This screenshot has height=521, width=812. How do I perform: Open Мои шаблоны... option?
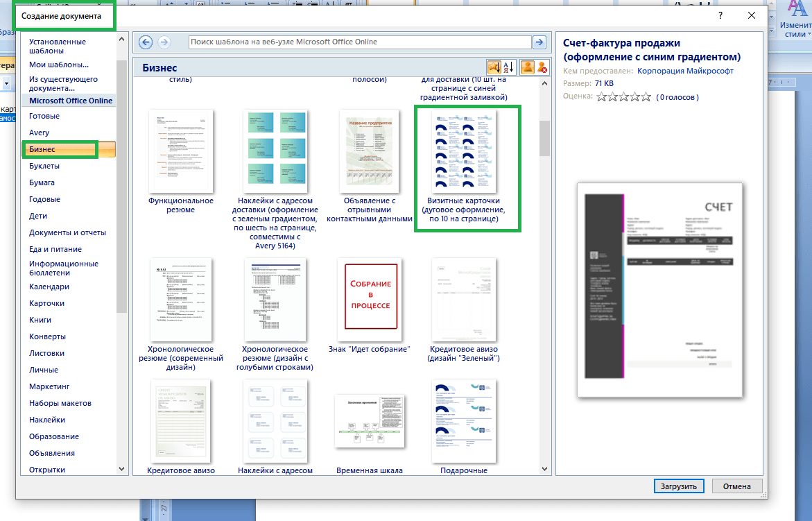coord(59,65)
